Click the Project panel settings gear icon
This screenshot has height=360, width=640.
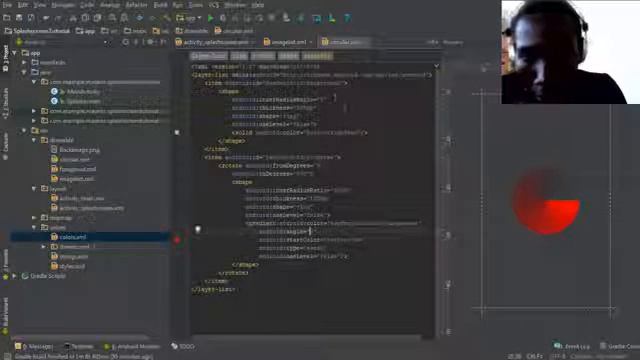150,42
